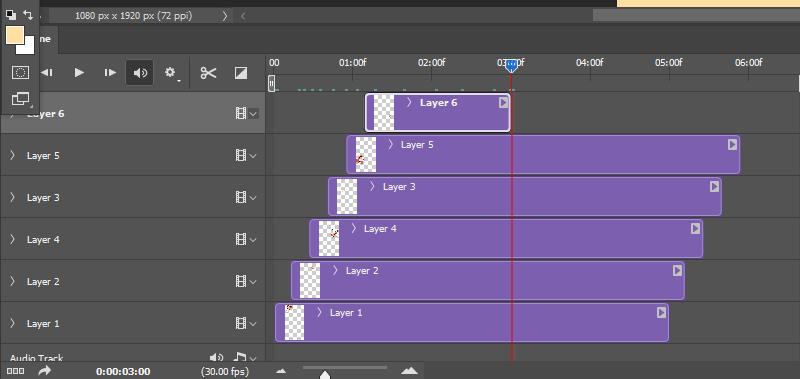This screenshot has width=800, height=379.
Task: Open the white background color swatch
Action: (x=28, y=47)
